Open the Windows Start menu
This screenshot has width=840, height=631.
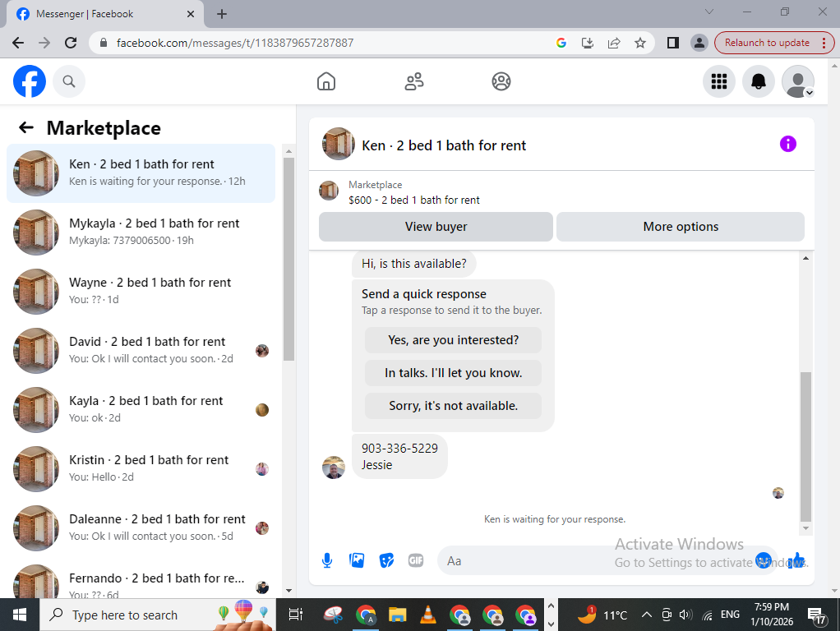(19, 615)
